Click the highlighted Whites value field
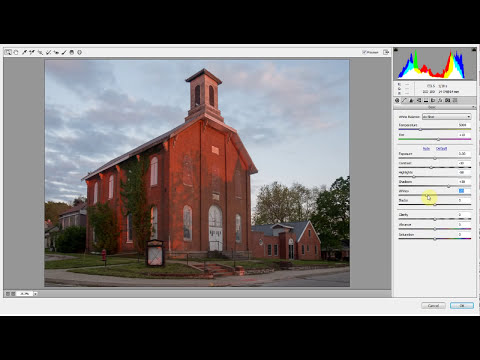 click(x=463, y=191)
